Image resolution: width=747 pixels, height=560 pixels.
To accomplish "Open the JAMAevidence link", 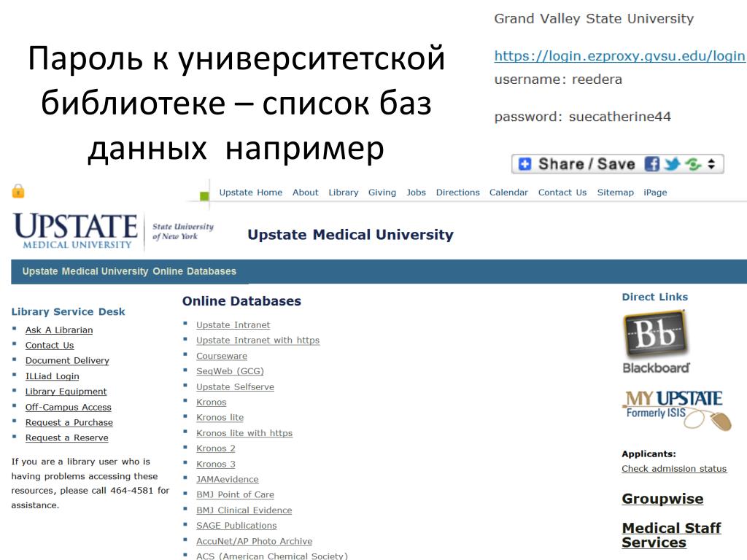I will (x=228, y=479).
